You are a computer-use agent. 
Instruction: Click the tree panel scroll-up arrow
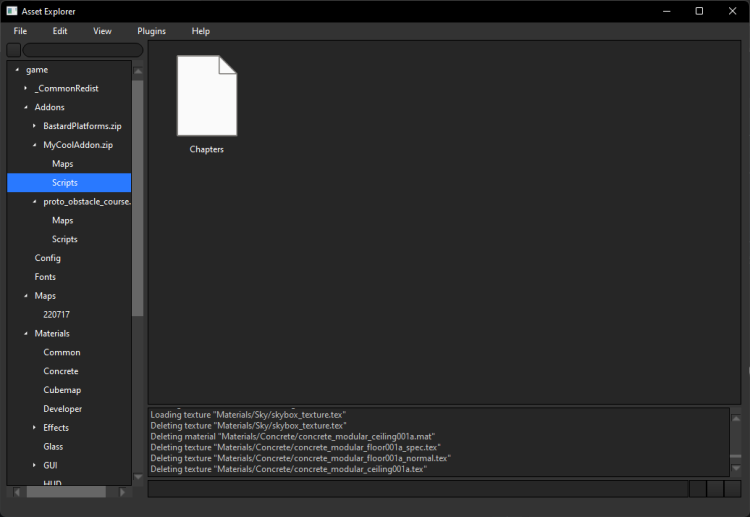pyautogui.click(x=138, y=70)
